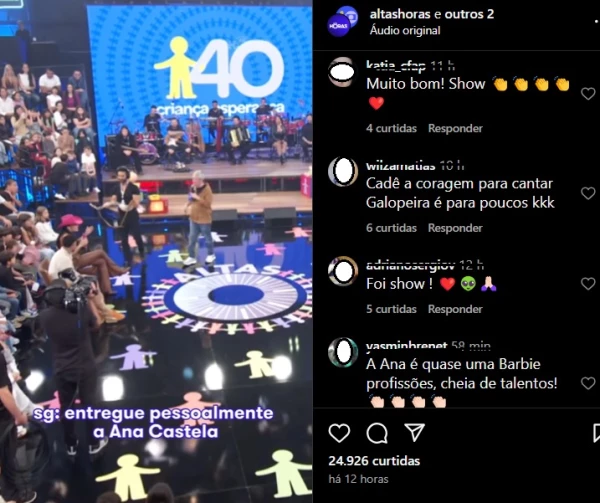600x503 pixels.
Task: Open katia_cfap's profile picture
Action: (343, 72)
